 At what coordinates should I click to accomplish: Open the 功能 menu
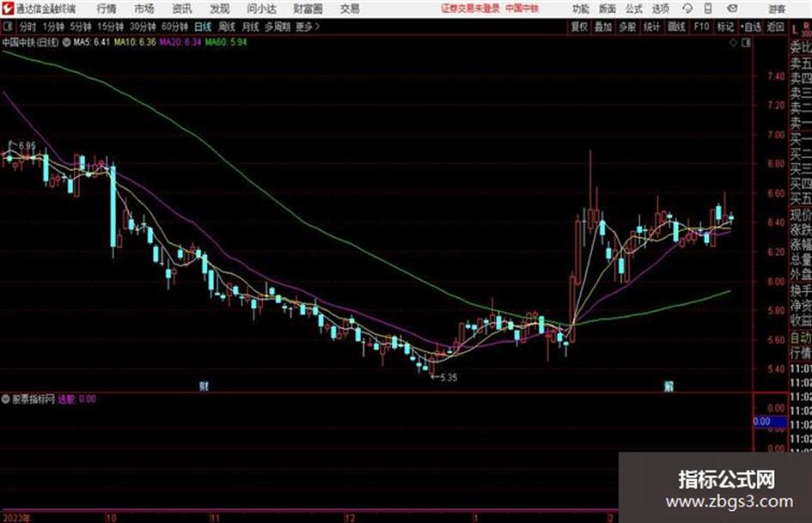point(581,9)
